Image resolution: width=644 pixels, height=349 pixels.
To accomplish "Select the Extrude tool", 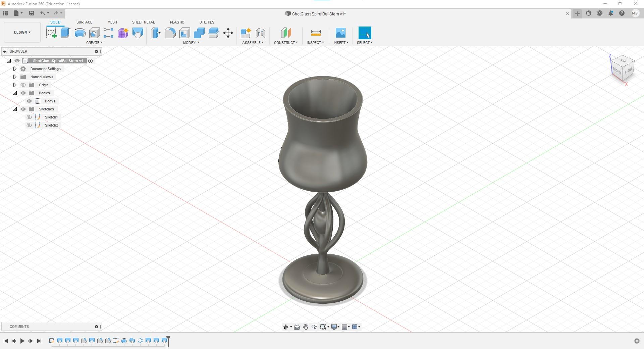I will tap(65, 33).
